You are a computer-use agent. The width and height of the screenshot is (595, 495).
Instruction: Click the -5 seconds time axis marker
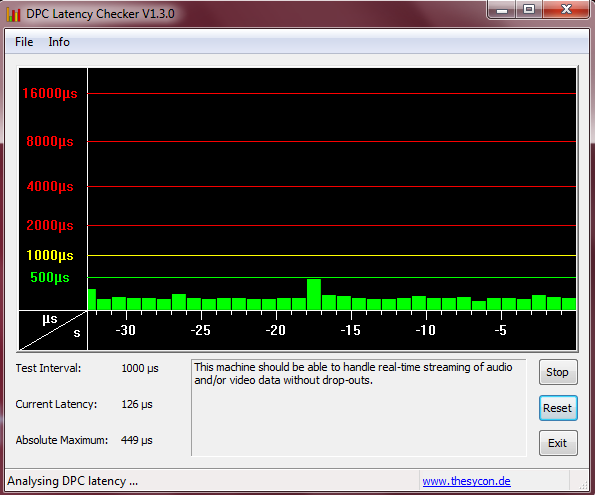(501, 330)
